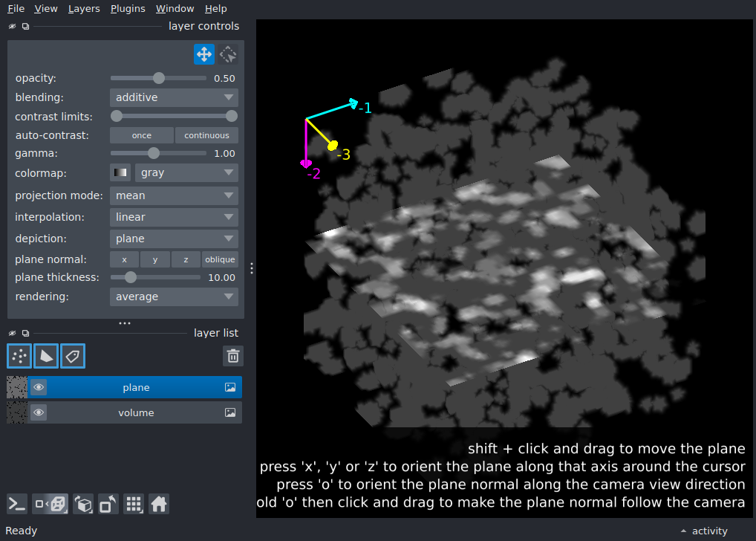This screenshot has width=756, height=541.
Task: Delete selected layers with trash icon
Action: 233,356
